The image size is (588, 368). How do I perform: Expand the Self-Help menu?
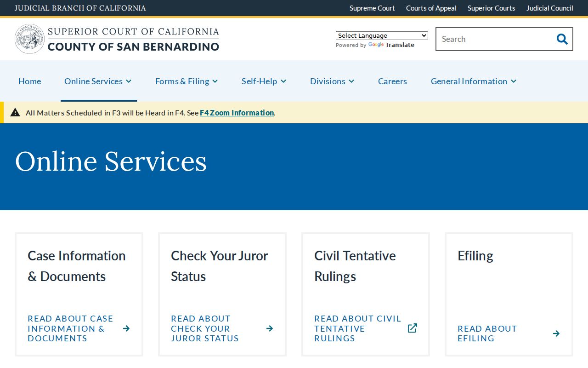click(264, 81)
